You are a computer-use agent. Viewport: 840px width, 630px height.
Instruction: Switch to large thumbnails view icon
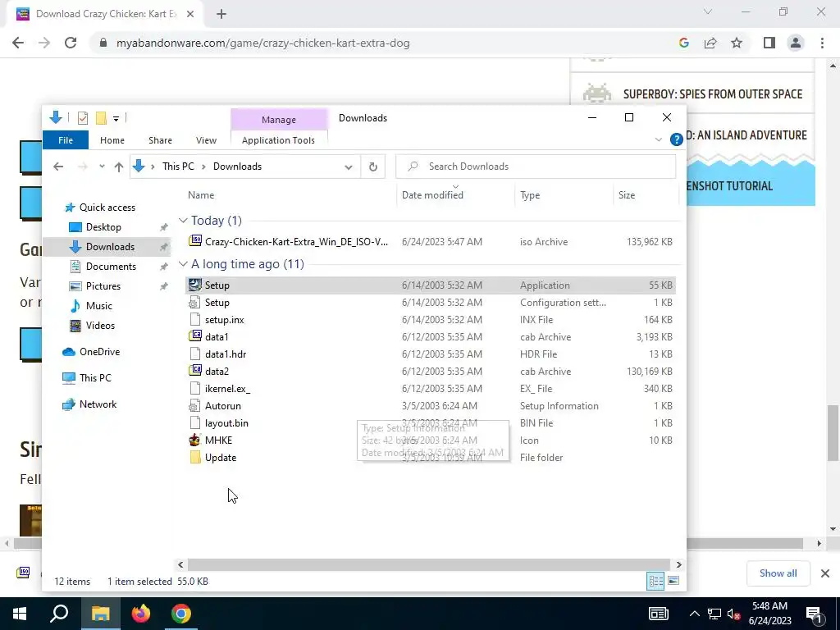tap(673, 582)
